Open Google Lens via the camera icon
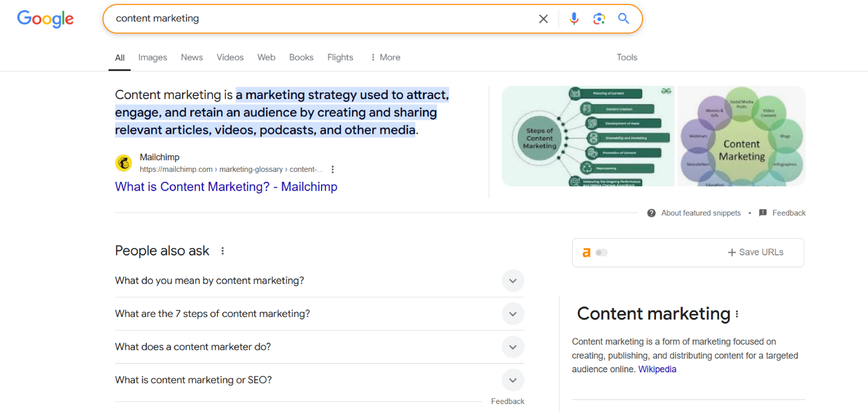The width and height of the screenshot is (868, 412). (599, 19)
